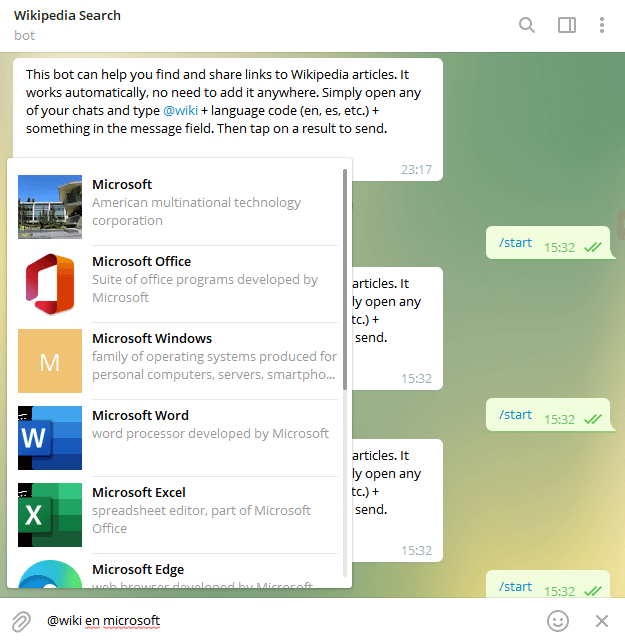
Task: Open chat search with magnifier icon
Action: tap(527, 25)
